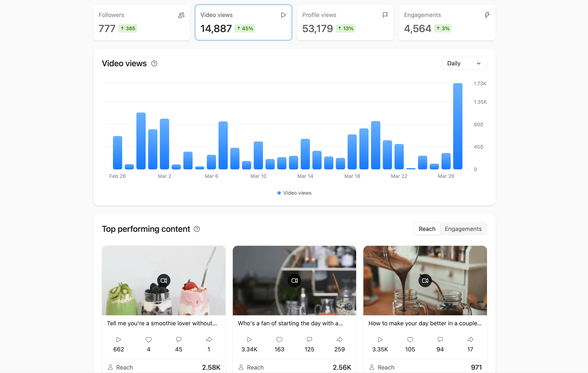Click the bar above Mar 6 label
Image resolution: width=588 pixels, height=373 pixels.
point(211,162)
